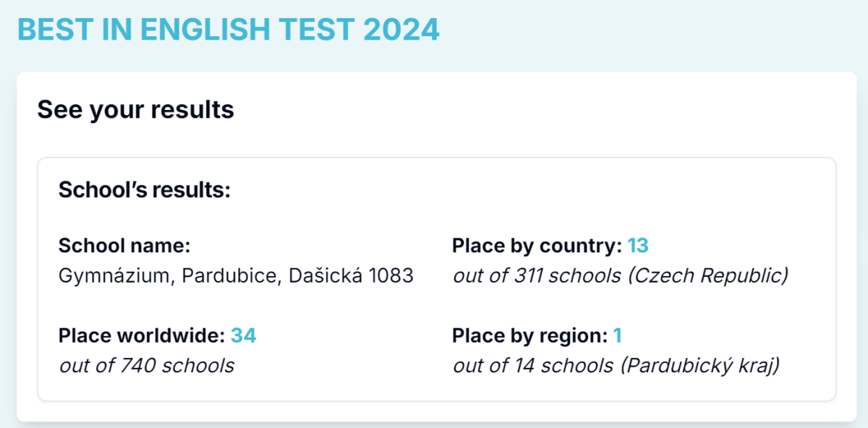
Task: Click the word ENGLISH in the title
Action: click(203, 30)
